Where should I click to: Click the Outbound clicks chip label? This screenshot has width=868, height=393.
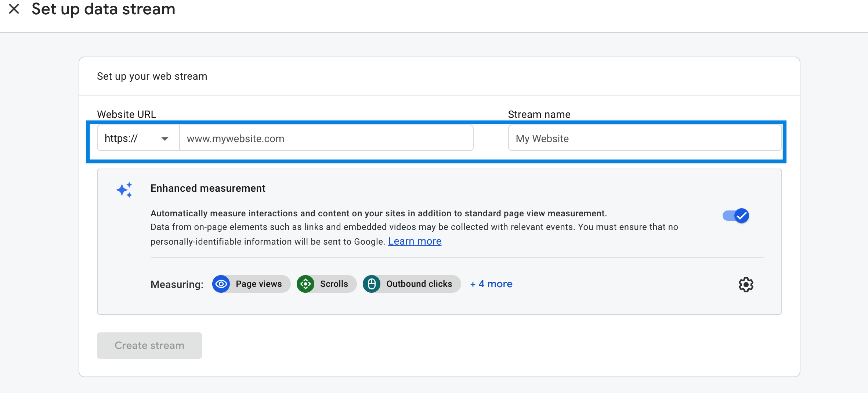[x=419, y=284]
